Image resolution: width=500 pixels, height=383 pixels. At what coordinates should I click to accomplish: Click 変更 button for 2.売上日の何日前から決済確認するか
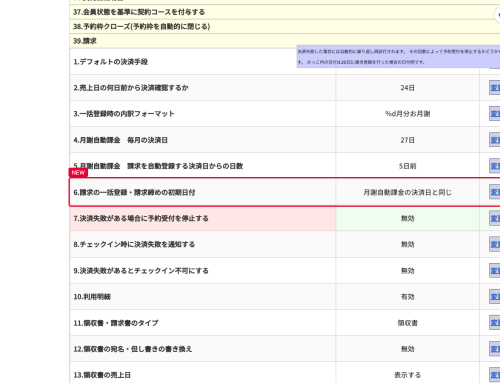[495, 88]
